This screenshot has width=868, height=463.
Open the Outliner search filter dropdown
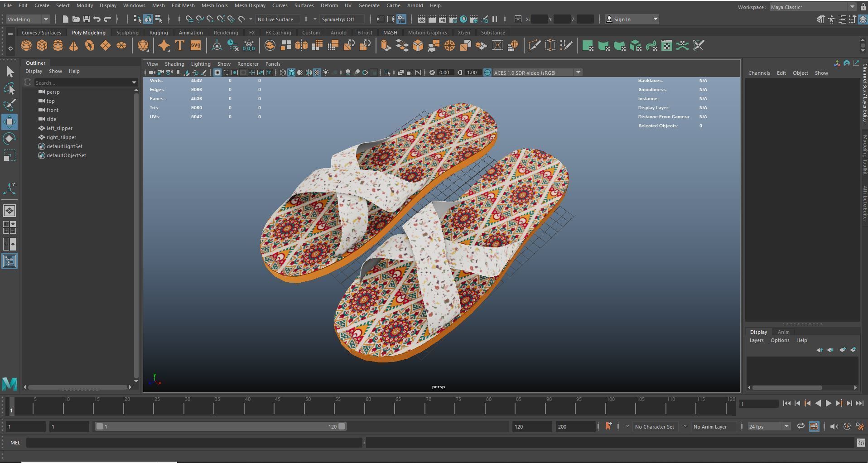[134, 82]
